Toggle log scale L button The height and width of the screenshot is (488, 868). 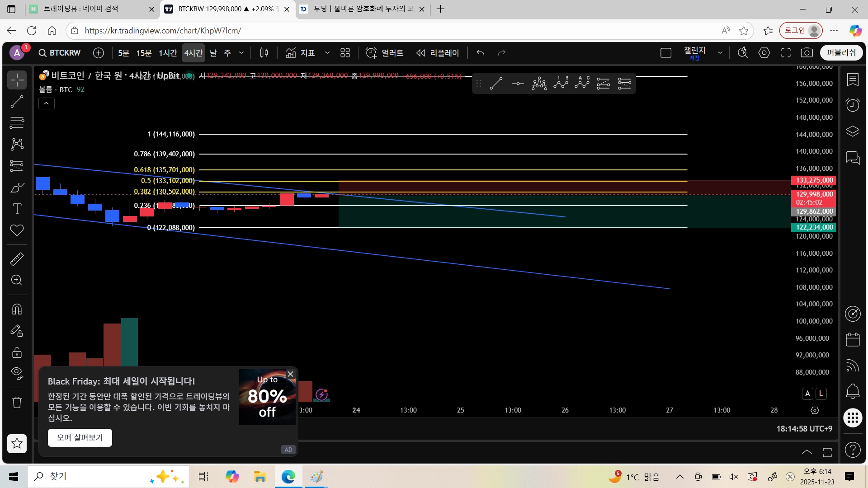click(x=821, y=394)
